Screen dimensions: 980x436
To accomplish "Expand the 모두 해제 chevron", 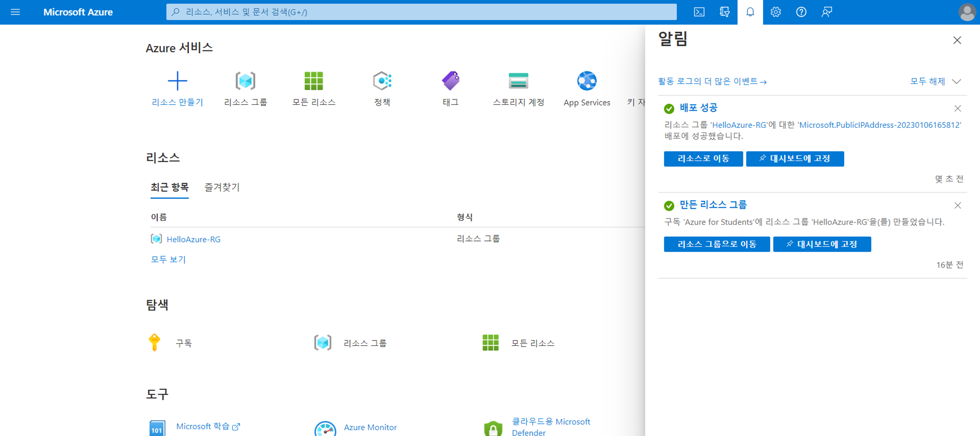I will (x=956, y=81).
